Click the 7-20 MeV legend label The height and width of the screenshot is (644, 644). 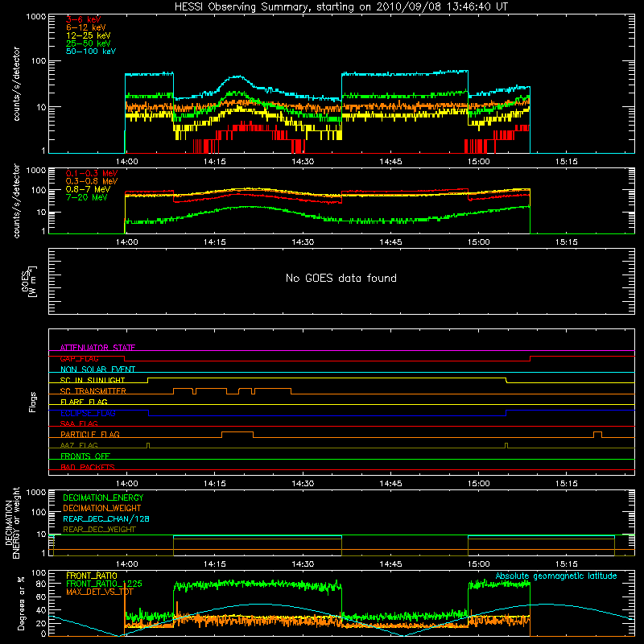(87, 197)
